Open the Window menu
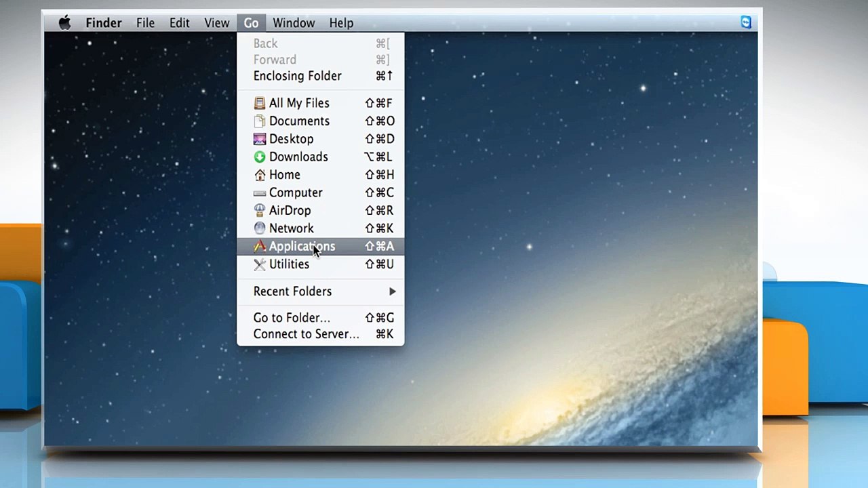Viewport: 868px width, 488px height. 294,23
